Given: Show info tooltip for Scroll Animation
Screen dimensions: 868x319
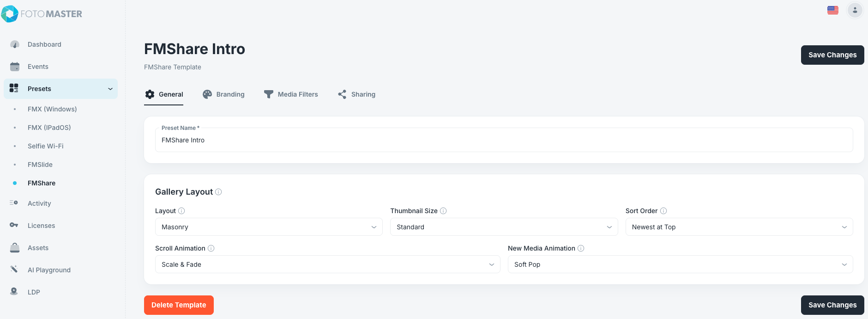Looking at the screenshot, I should (x=211, y=248).
